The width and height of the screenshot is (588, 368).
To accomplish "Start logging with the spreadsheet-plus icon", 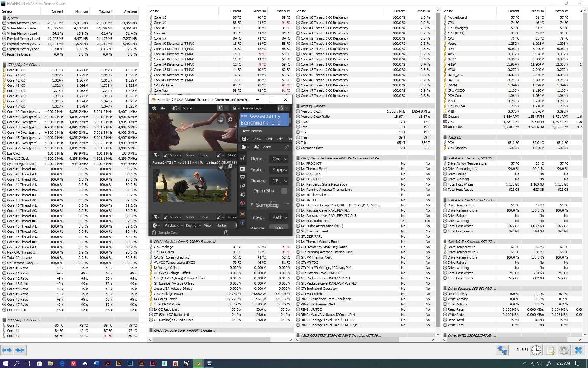I will (550, 350).
